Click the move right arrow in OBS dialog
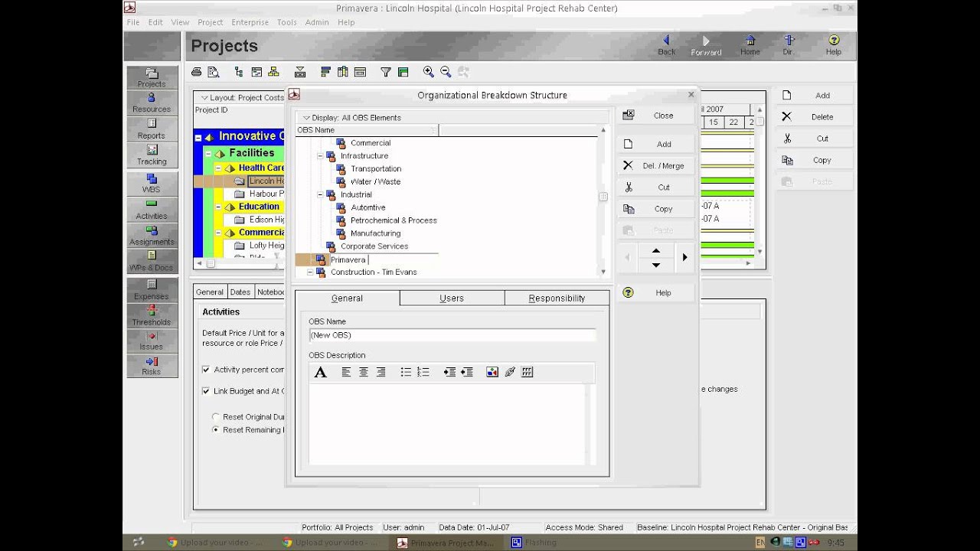This screenshot has width=980, height=551. click(684, 258)
